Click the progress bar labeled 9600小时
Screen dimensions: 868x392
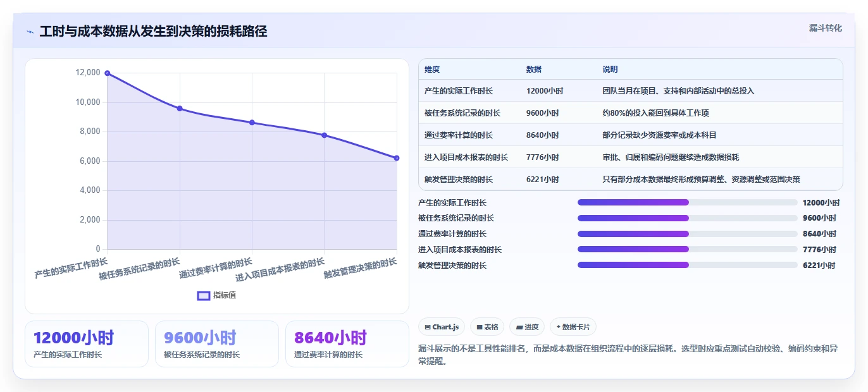[688, 218]
